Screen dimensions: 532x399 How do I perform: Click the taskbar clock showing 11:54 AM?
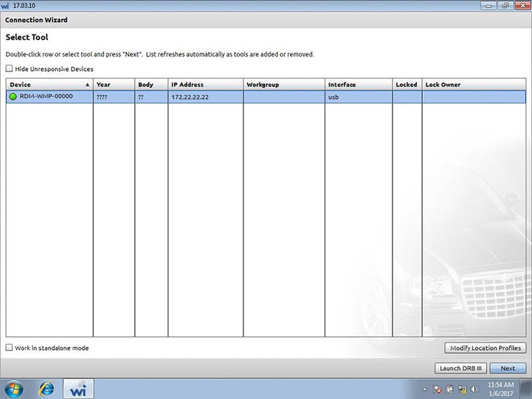(501, 389)
